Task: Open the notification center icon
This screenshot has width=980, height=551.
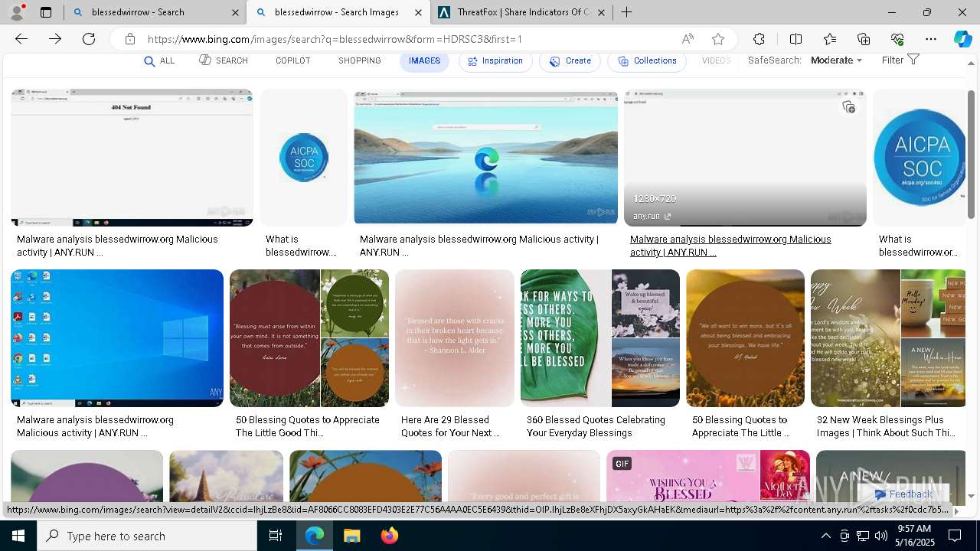Action: click(x=955, y=536)
